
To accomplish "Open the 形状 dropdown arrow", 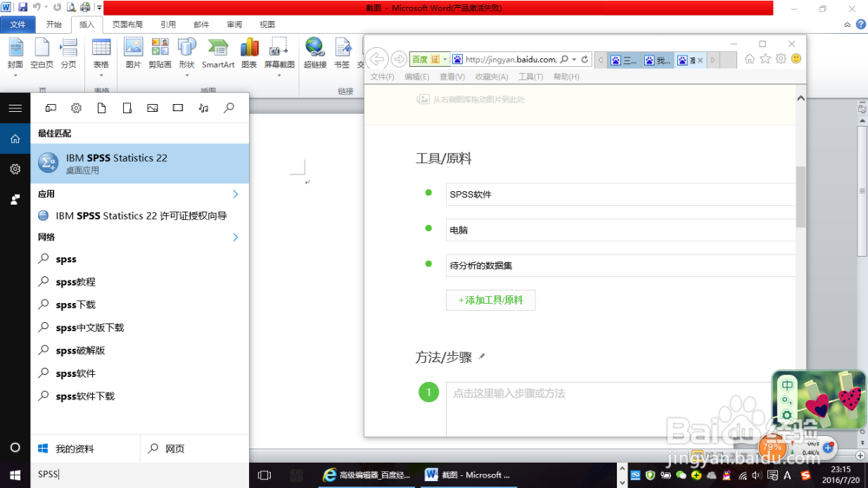I will (187, 75).
